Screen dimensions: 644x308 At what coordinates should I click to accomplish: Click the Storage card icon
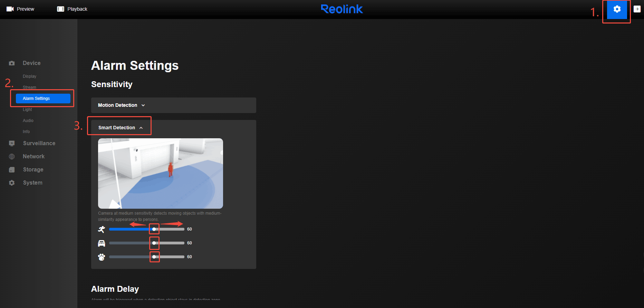[x=12, y=170]
